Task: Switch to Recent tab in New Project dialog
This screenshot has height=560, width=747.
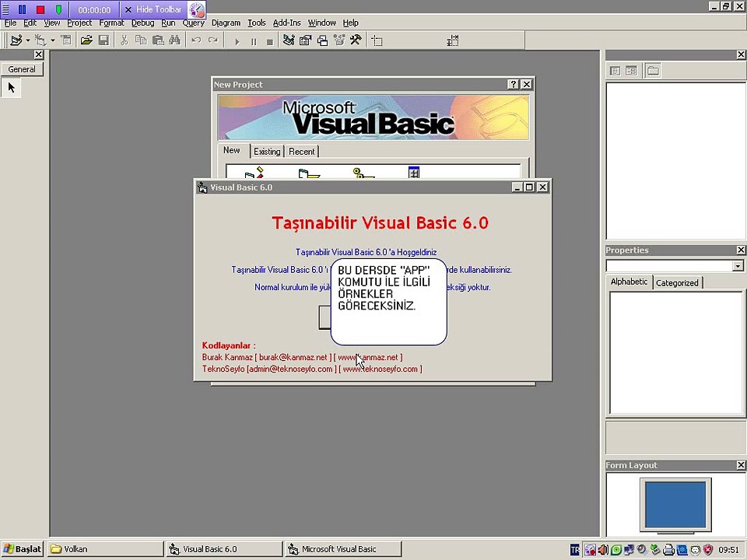Action: click(x=302, y=152)
